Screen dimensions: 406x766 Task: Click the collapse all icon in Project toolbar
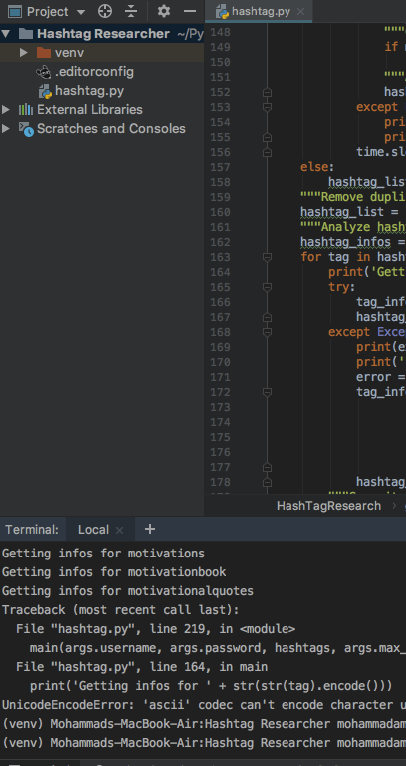click(130, 11)
